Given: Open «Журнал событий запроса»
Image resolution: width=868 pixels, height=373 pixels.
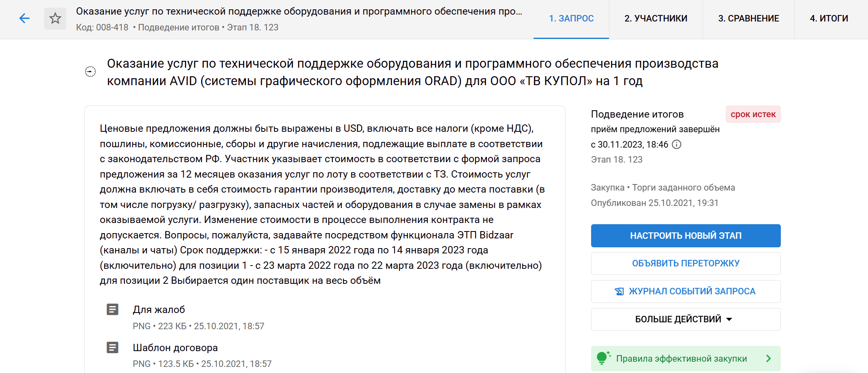Looking at the screenshot, I should click(692, 291).
